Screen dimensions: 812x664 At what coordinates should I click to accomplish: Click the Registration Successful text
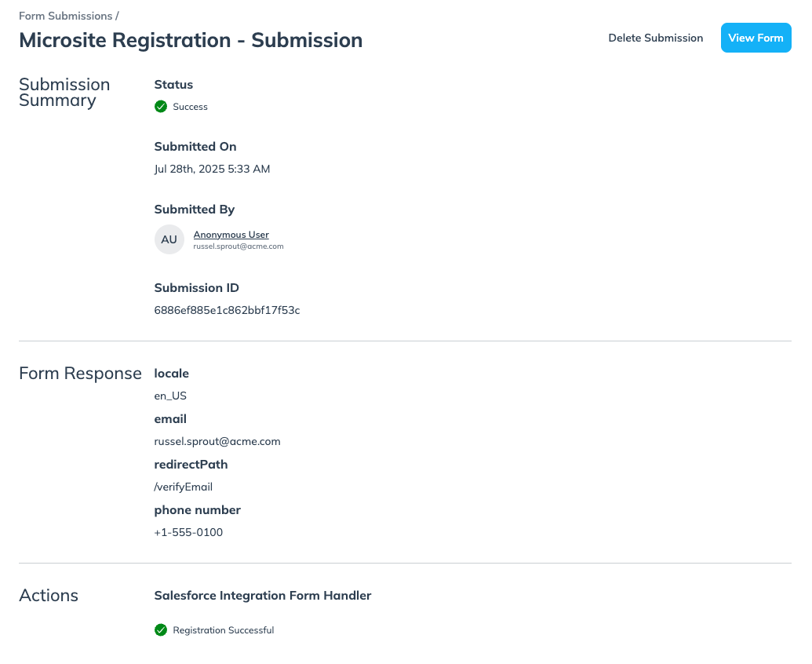(223, 630)
